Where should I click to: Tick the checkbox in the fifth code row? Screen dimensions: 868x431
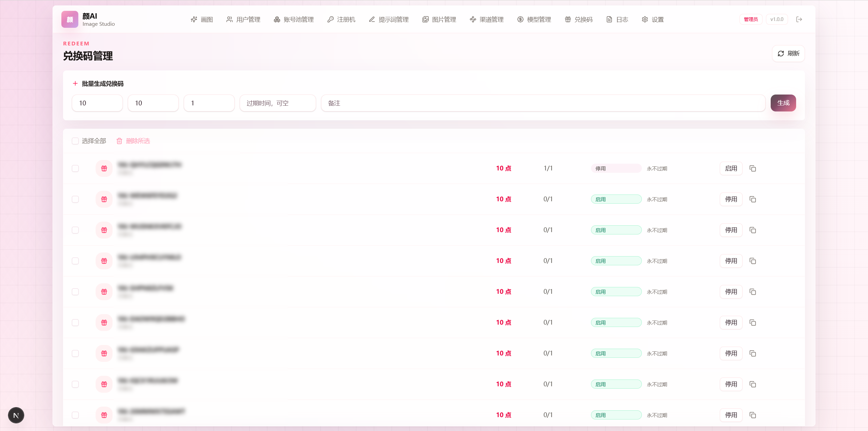pyautogui.click(x=75, y=292)
